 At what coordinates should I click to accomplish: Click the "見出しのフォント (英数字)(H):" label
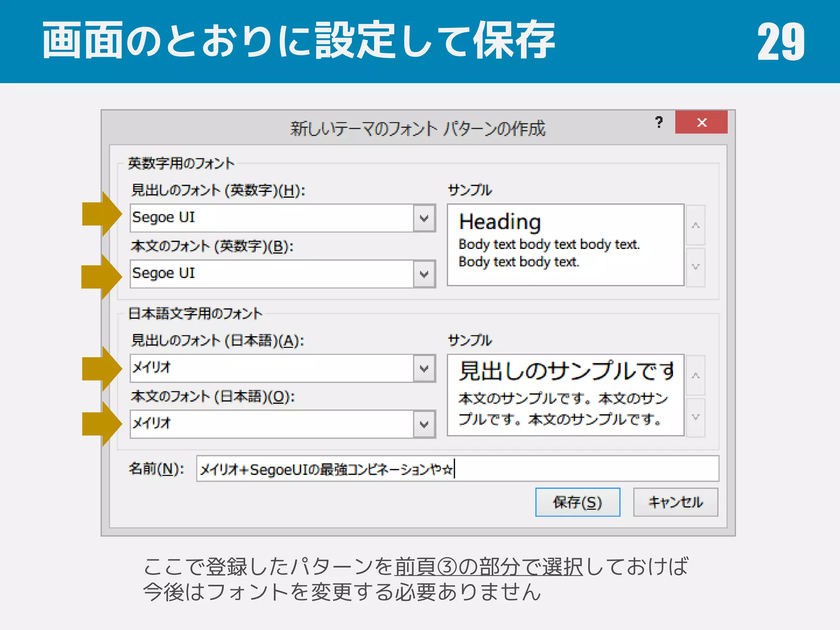click(218, 190)
